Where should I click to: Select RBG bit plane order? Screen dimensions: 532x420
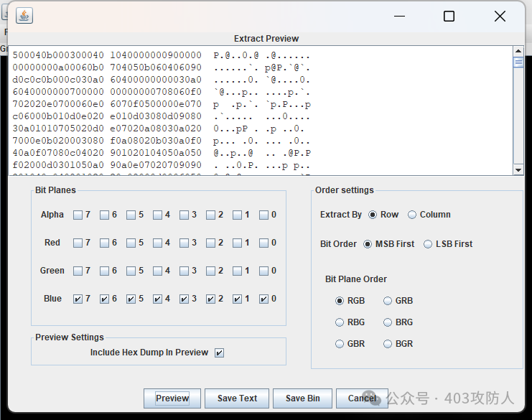[x=340, y=322]
